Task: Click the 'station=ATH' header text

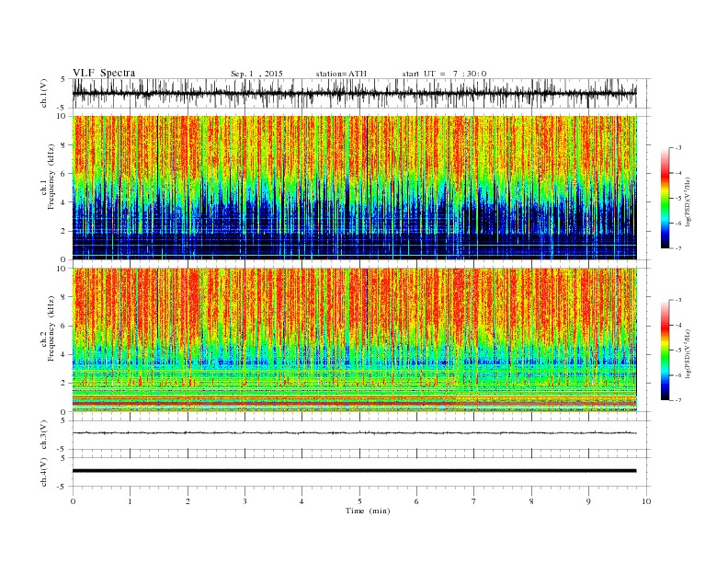Action: [x=341, y=74]
